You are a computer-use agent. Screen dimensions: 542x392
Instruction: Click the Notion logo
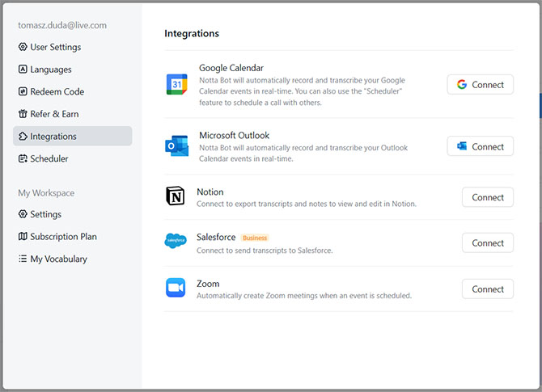pos(176,196)
